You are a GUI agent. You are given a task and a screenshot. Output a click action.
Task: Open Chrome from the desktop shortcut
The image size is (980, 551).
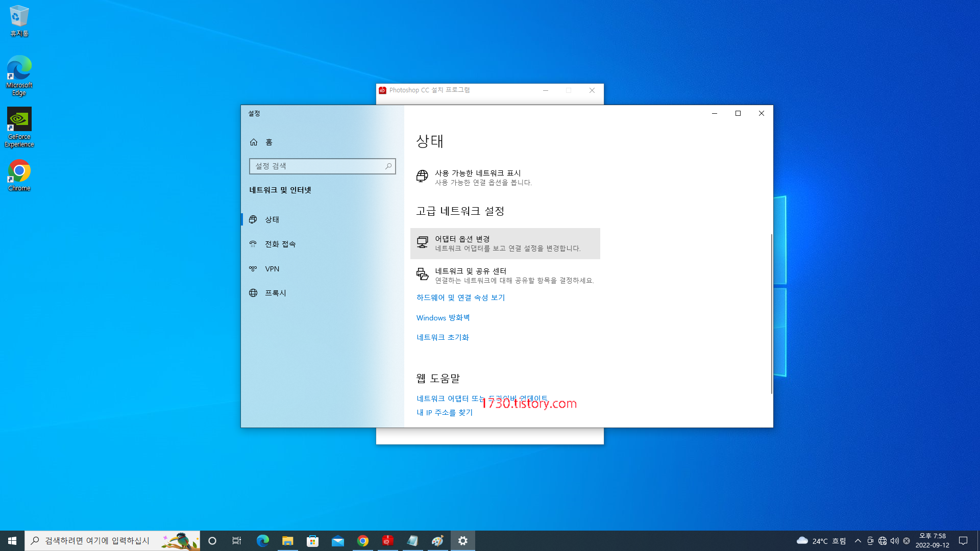(x=19, y=174)
